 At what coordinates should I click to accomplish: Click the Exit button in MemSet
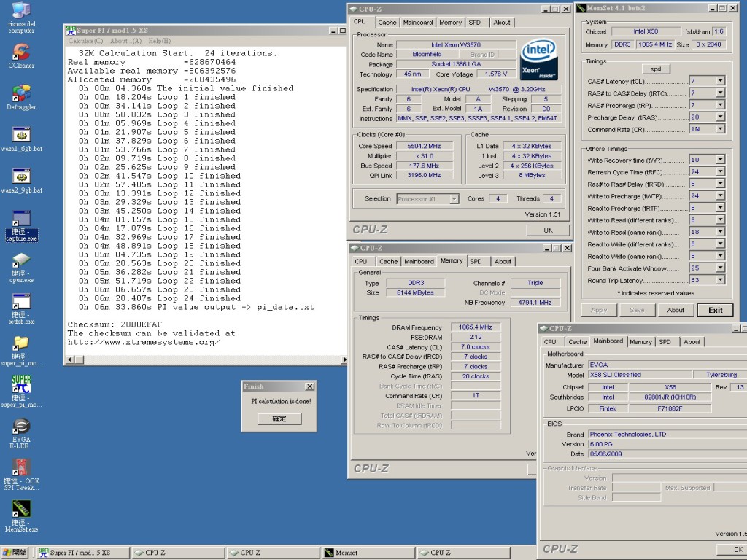click(715, 310)
